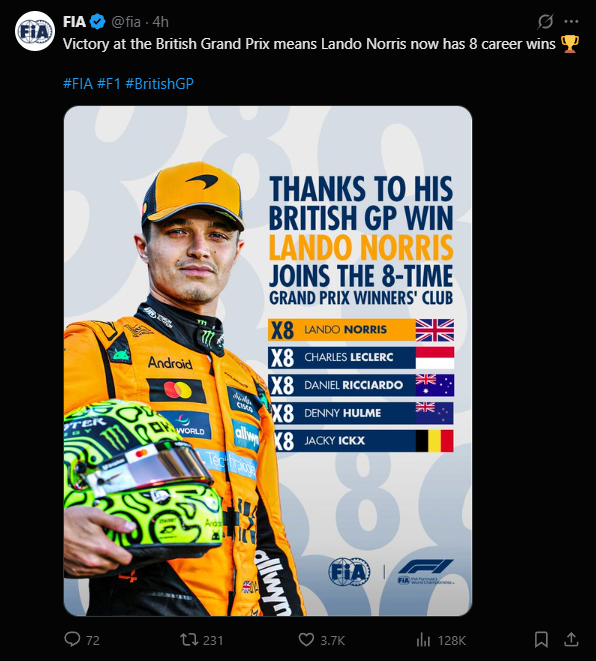Open the #BritishGP hashtag
The height and width of the screenshot is (661, 596).
point(159,83)
